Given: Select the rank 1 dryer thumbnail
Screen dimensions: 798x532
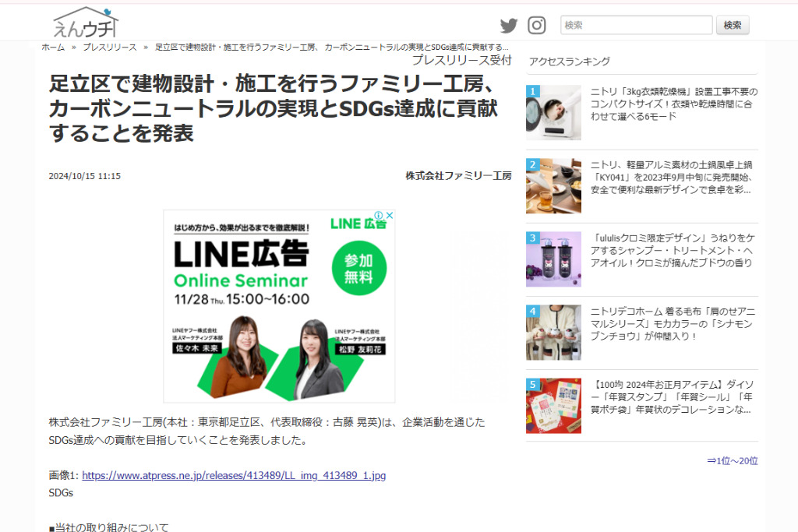Looking at the screenshot, I should click(554, 112).
